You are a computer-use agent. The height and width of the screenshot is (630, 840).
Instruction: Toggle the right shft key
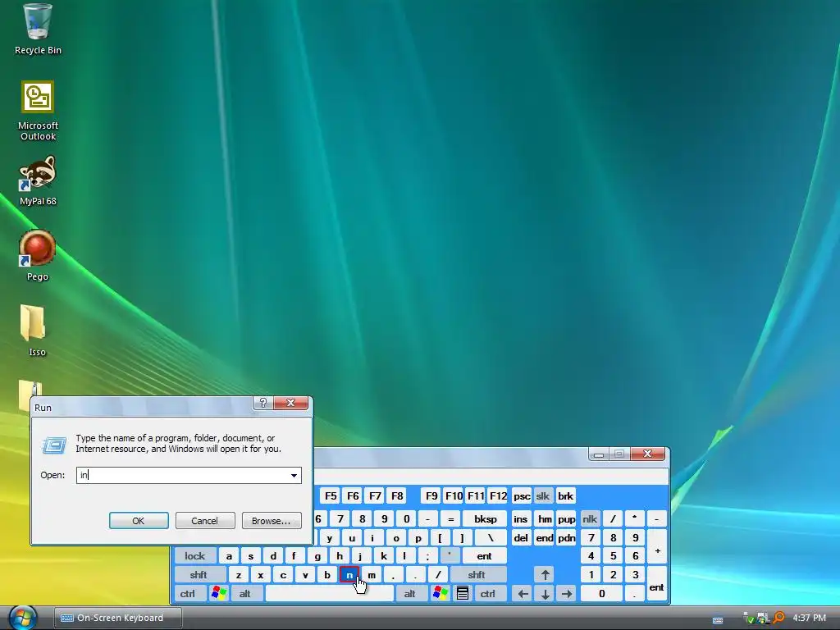tap(477, 575)
